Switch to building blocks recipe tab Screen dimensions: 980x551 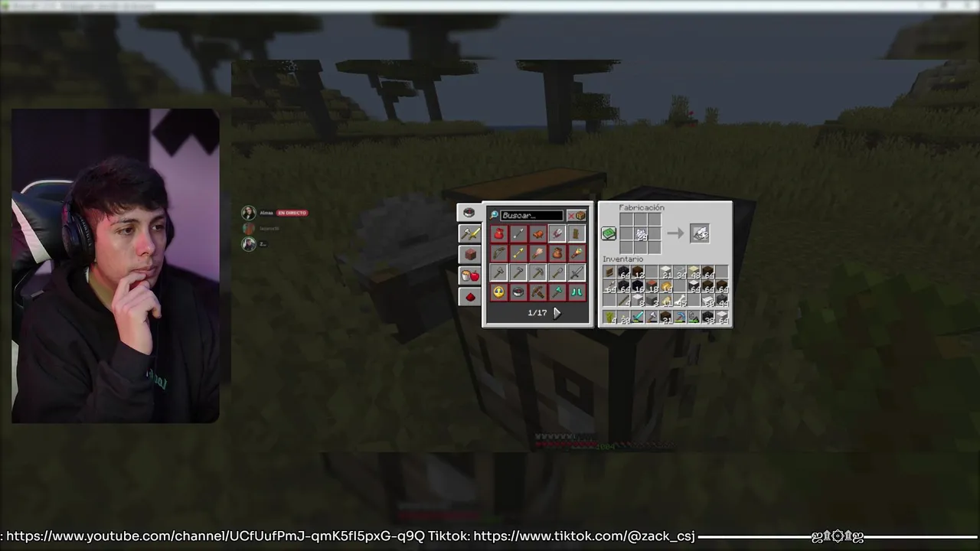tap(470, 254)
